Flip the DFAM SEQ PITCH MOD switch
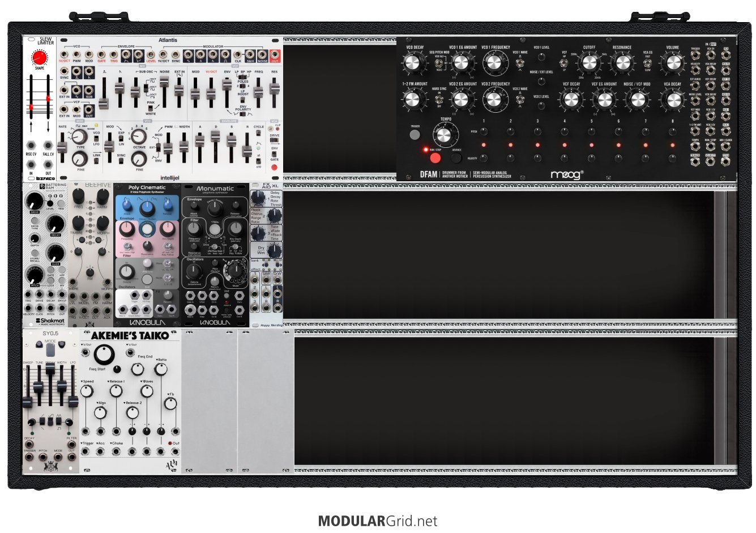756x533 pixels. [439, 63]
